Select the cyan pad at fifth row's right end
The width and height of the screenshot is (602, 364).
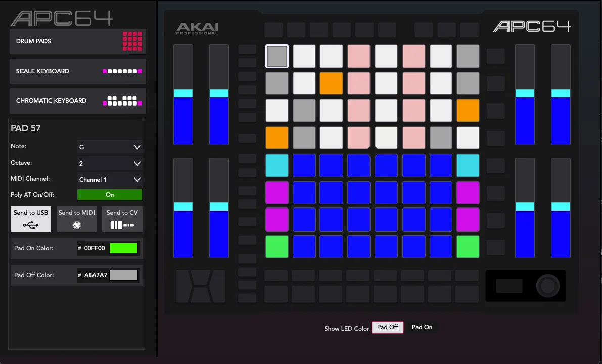click(x=468, y=166)
